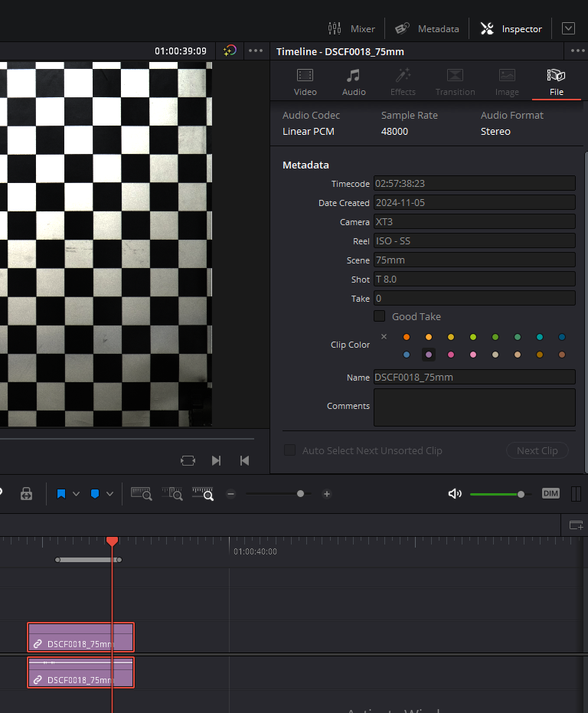Toggle the blue flag marker button
The image size is (588, 713).
pyautogui.click(x=61, y=494)
